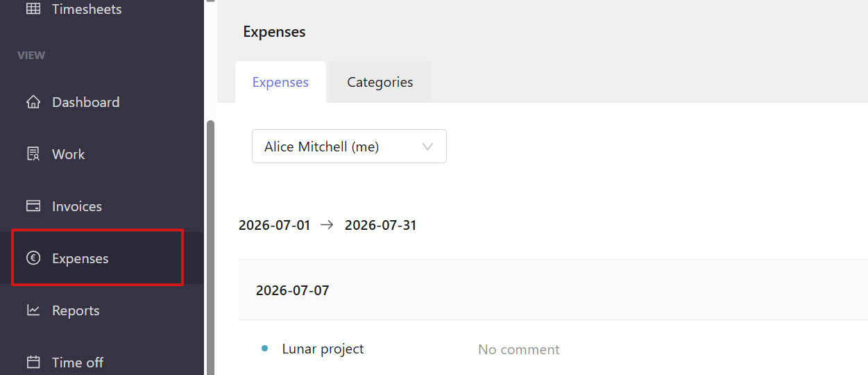Click the No comment text
The image size is (868, 375).
[519, 349]
